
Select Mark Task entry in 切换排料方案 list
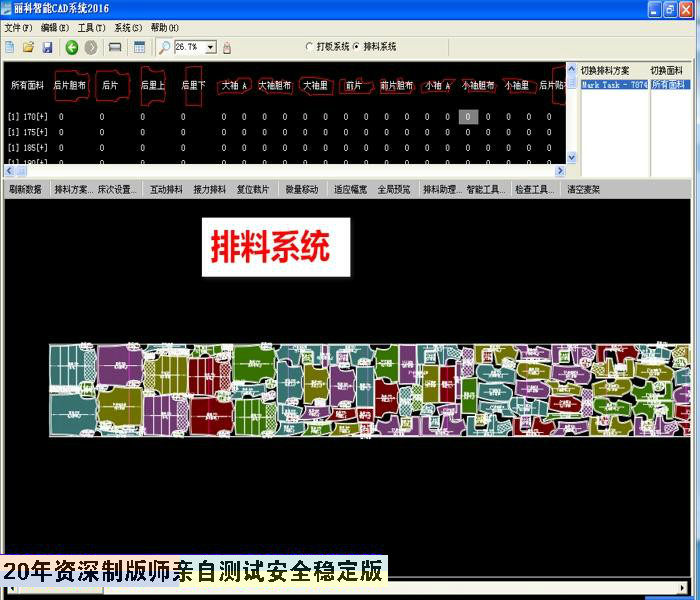coord(614,84)
